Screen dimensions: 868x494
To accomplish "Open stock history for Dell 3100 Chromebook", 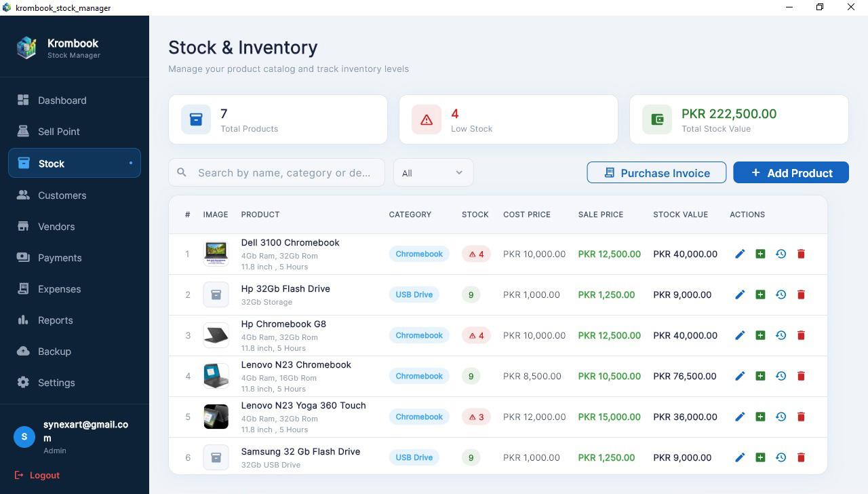I will click(x=781, y=254).
